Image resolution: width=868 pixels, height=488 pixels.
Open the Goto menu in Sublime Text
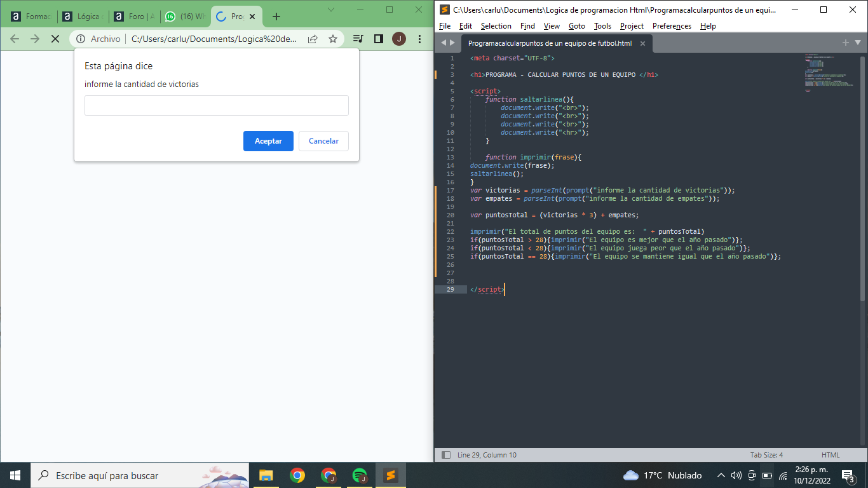(x=577, y=26)
